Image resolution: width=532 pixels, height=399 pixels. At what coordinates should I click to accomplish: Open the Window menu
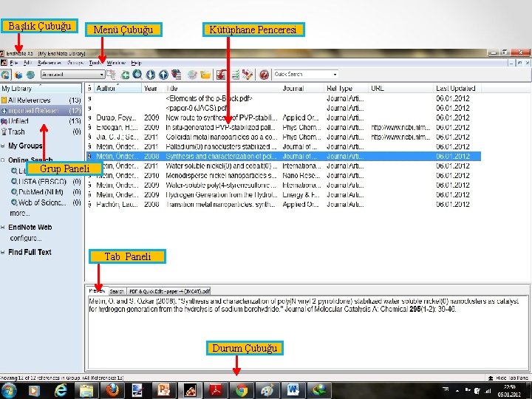116,63
